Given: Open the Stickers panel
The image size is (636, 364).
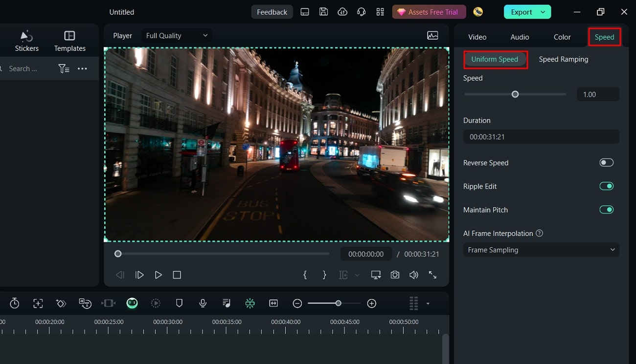Looking at the screenshot, I should (x=26, y=42).
